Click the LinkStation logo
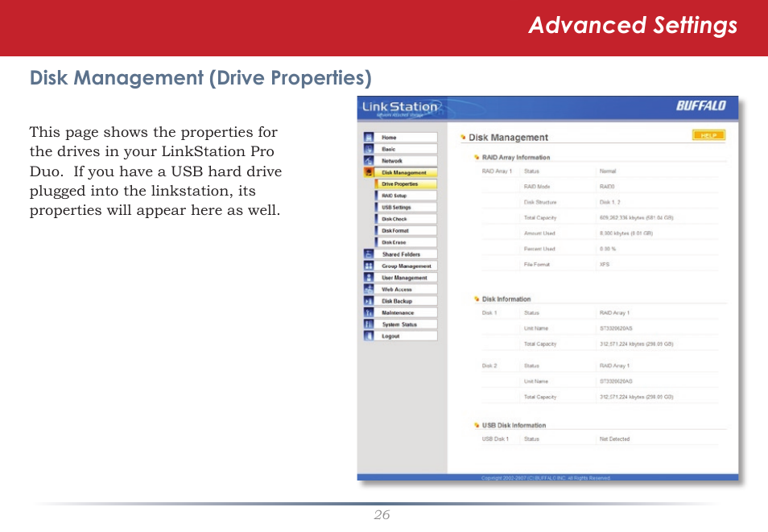 click(401, 109)
